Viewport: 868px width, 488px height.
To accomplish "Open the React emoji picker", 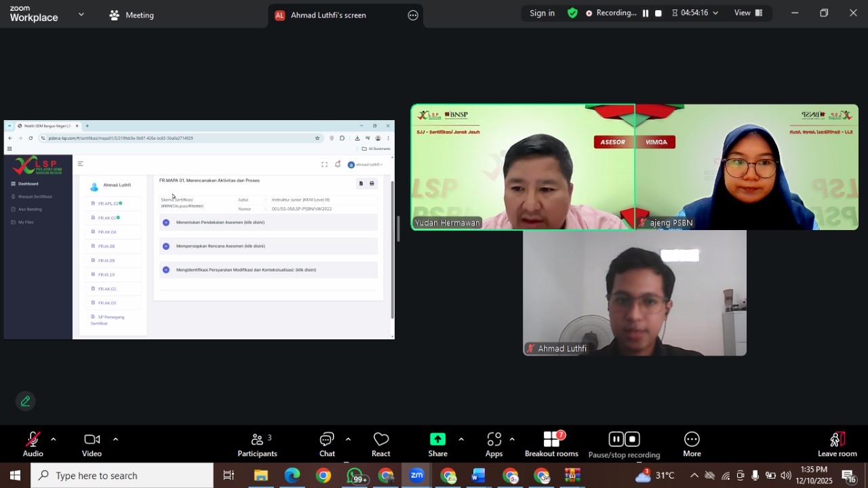I will pyautogui.click(x=381, y=444).
